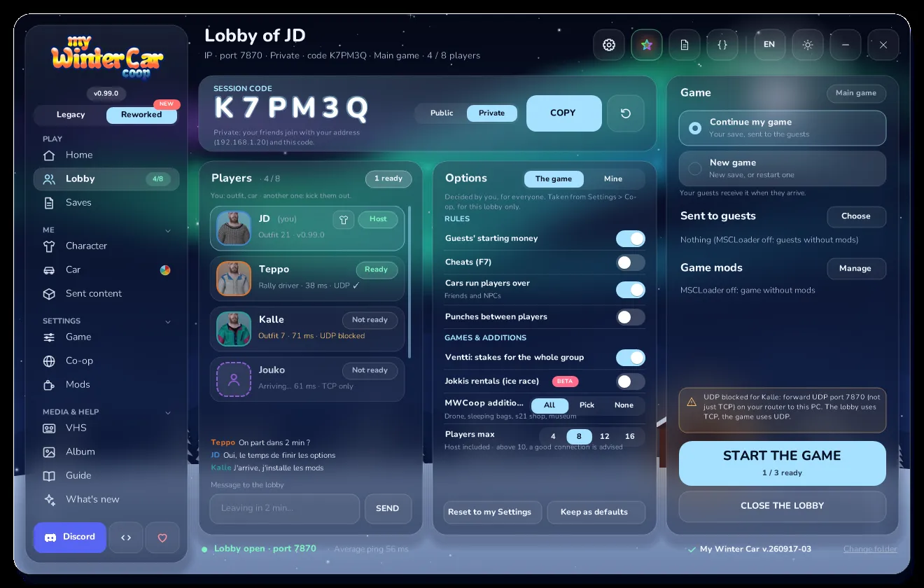The height and width of the screenshot is (588, 924).
Task: Collapse the MEDIA & HELP section chevron
Action: tap(168, 412)
